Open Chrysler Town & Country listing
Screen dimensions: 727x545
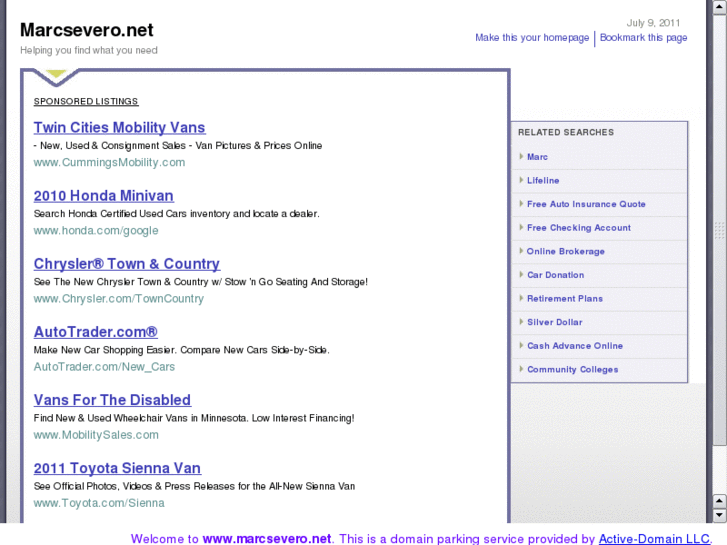pos(127,264)
